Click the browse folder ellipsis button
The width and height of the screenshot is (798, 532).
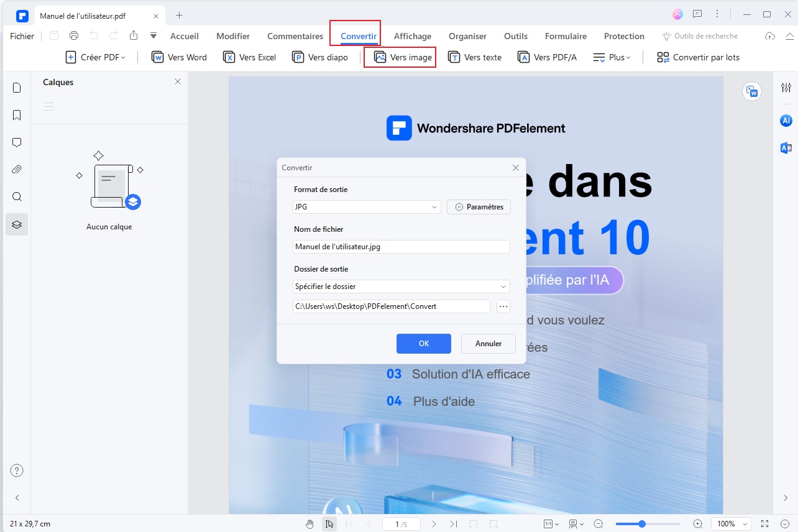tap(503, 306)
